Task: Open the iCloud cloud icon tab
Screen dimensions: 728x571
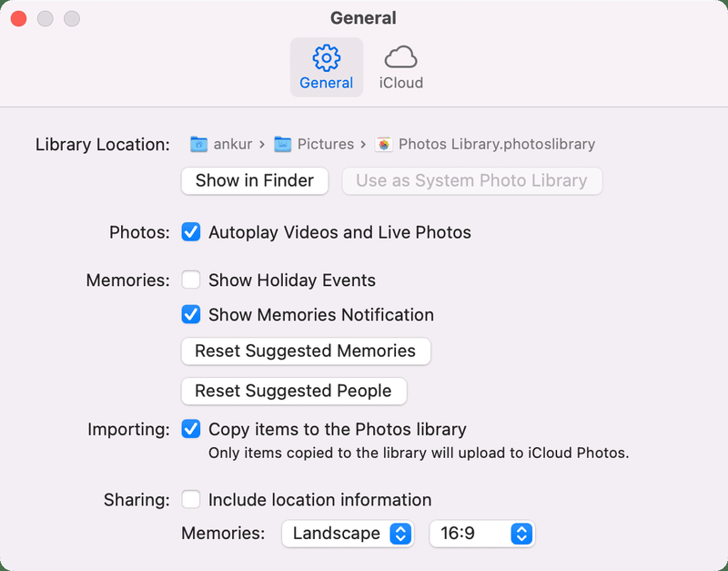Action: (400, 57)
